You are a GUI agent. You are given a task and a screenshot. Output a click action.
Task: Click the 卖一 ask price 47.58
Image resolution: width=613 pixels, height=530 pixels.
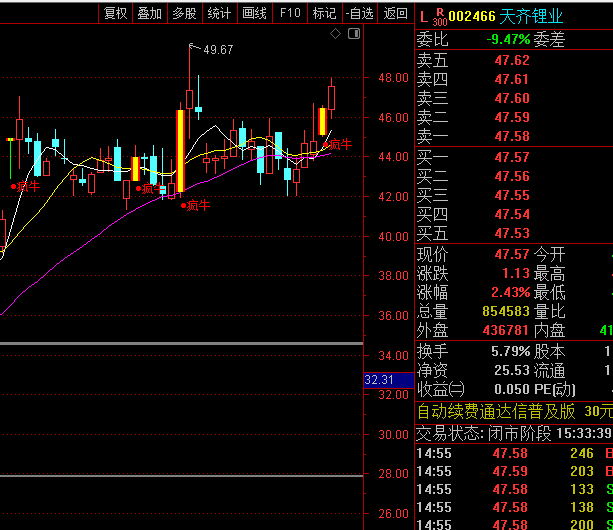pyautogui.click(x=511, y=136)
